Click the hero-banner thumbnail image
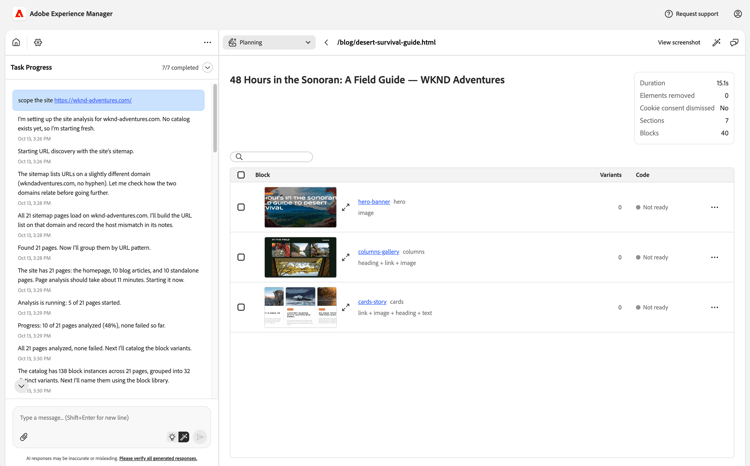Image resolution: width=750 pixels, height=466 pixels. [x=300, y=207]
